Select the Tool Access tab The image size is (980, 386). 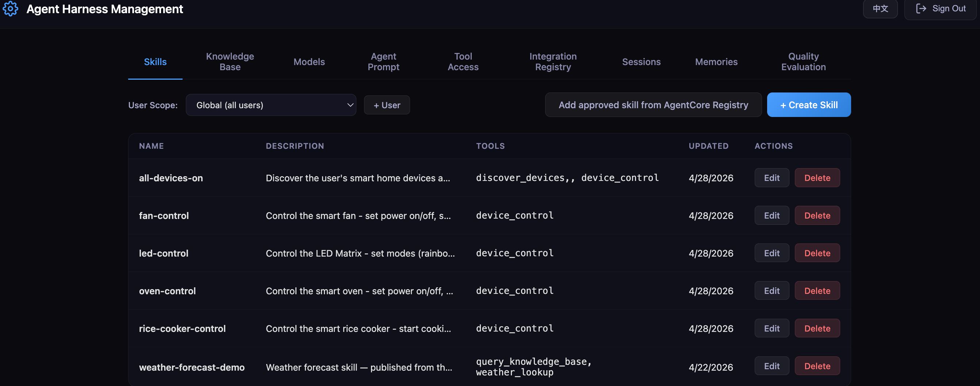pyautogui.click(x=463, y=62)
